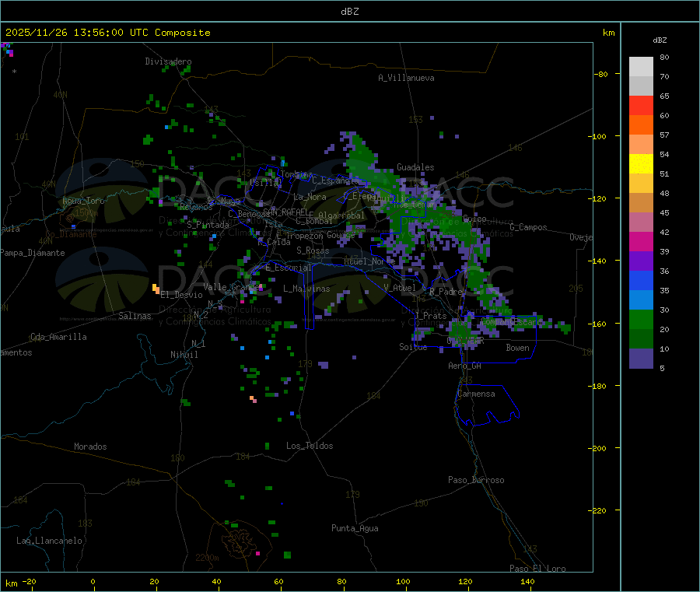Click the blue 35 dBZ legend swatch
Screen dimensions: 700x592
click(x=641, y=280)
